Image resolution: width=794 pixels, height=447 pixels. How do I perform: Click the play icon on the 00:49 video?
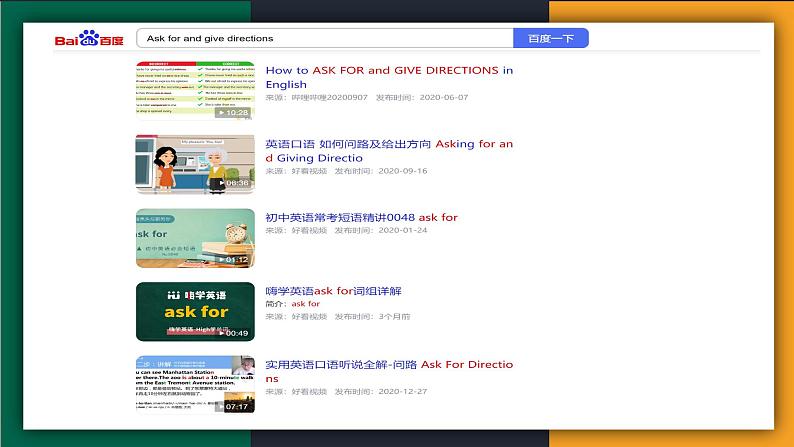[222, 333]
